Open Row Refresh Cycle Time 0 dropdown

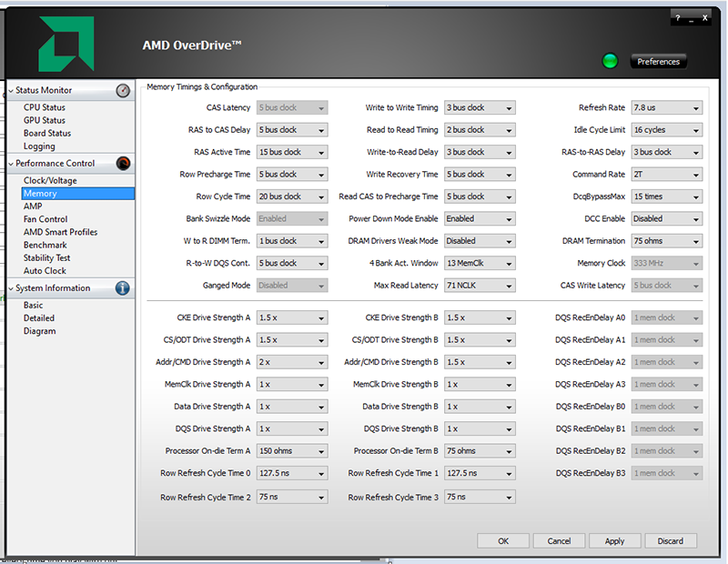(x=292, y=473)
